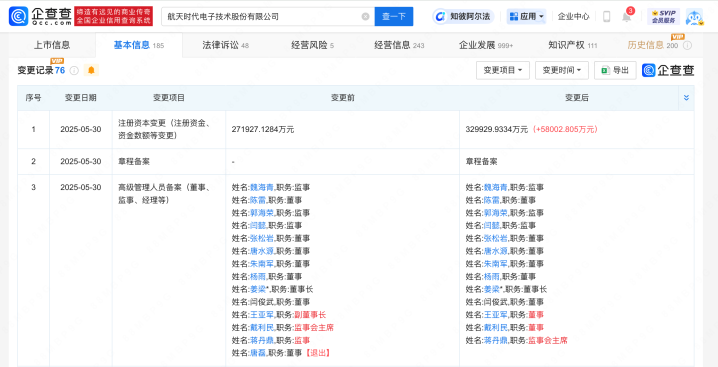Screen dimensions: 718x367
Task: Open the mobile phone icon in header
Action: pyautogui.click(x=606, y=16)
